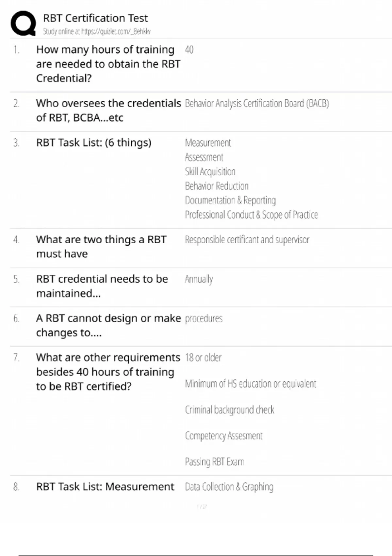Viewport: 392px width, 556px height.
Task: Select "Criminal background check" requirement
Action: [x=230, y=409]
